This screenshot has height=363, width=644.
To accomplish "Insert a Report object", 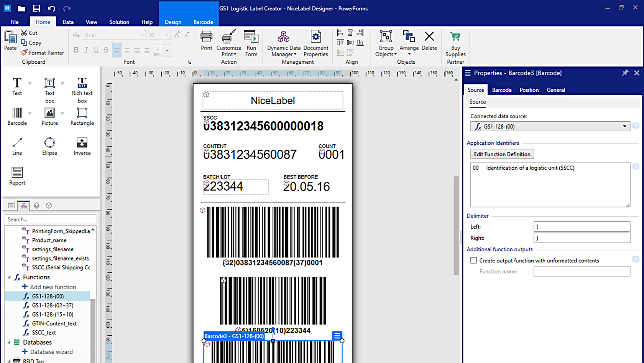I will (17, 177).
